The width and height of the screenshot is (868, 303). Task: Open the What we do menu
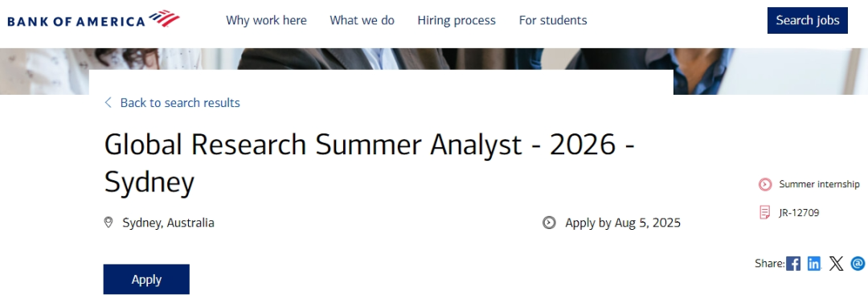(x=362, y=21)
